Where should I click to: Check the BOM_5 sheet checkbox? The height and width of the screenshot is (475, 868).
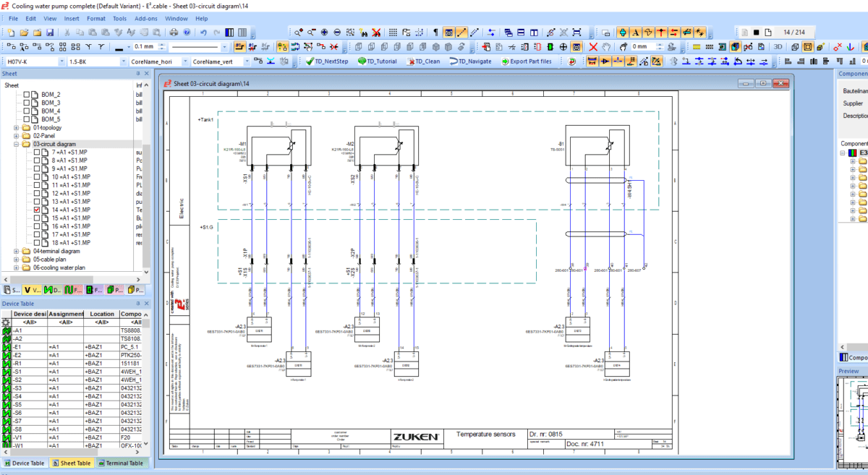coord(27,119)
